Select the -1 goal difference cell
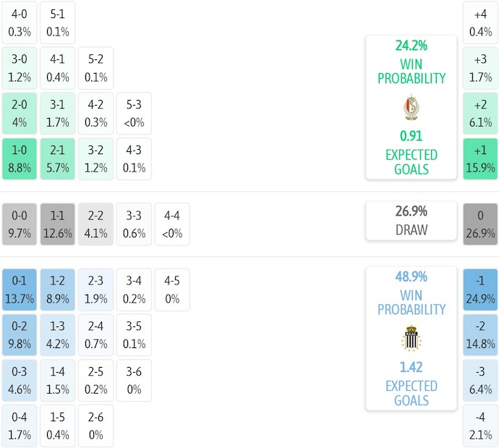 [x=480, y=289]
